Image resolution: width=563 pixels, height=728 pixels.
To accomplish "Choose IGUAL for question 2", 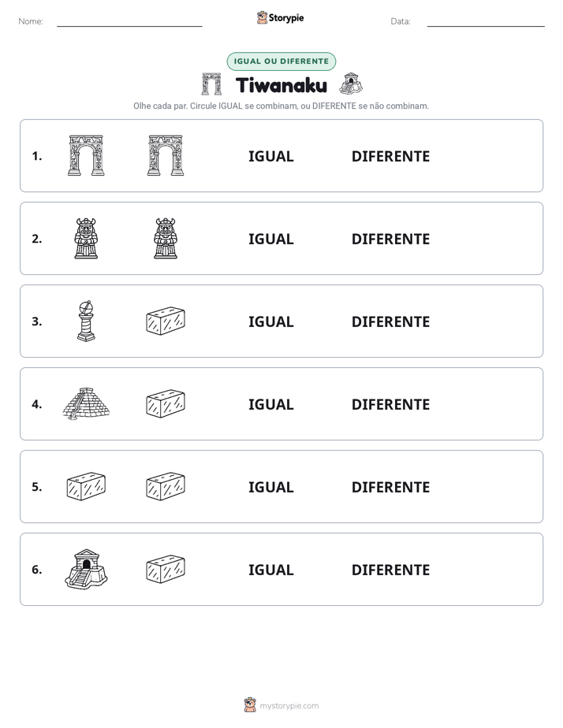I will click(x=270, y=239).
